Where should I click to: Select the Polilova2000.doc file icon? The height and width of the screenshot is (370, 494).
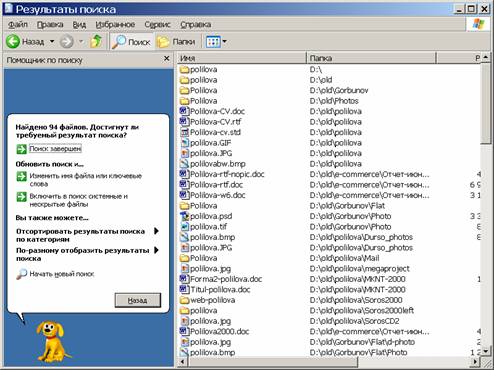click(x=184, y=331)
